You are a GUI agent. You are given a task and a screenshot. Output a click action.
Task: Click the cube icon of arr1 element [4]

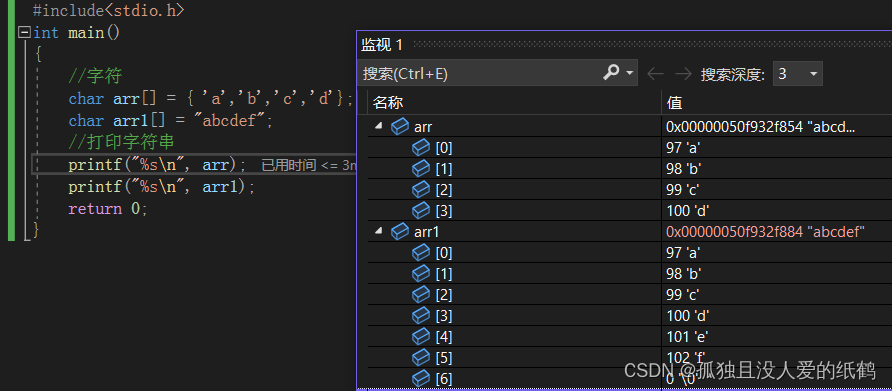[x=420, y=336]
